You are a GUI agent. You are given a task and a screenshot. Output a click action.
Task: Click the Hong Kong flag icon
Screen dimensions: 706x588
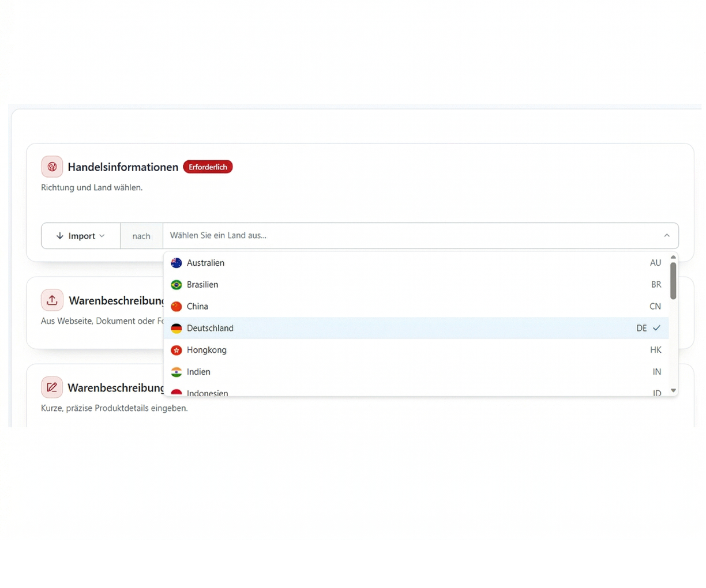pos(176,350)
